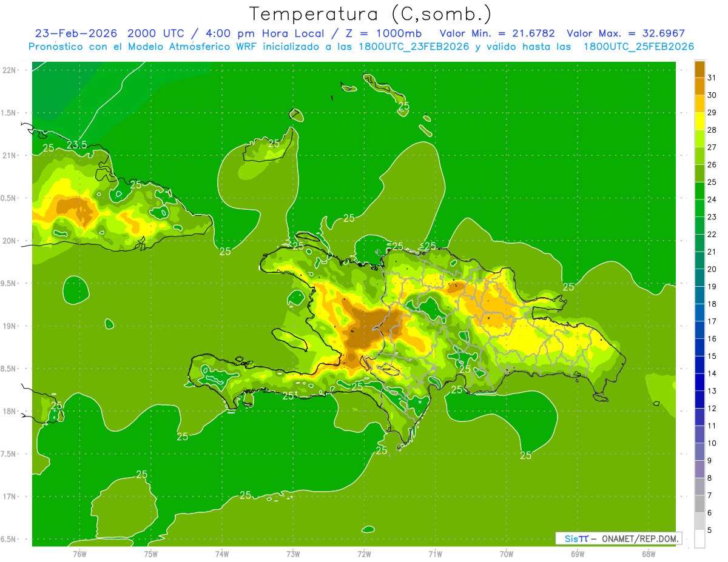
Task: Pick the gray legend swatch between 6 and 7
Action: coord(699,504)
